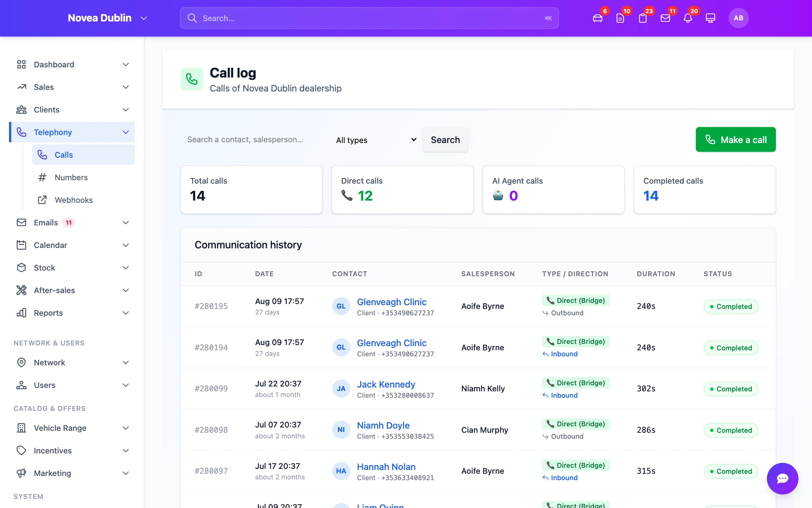Click the Emails envelope icon in sidebar
Screen dimensions: 812x508
coord(21,222)
